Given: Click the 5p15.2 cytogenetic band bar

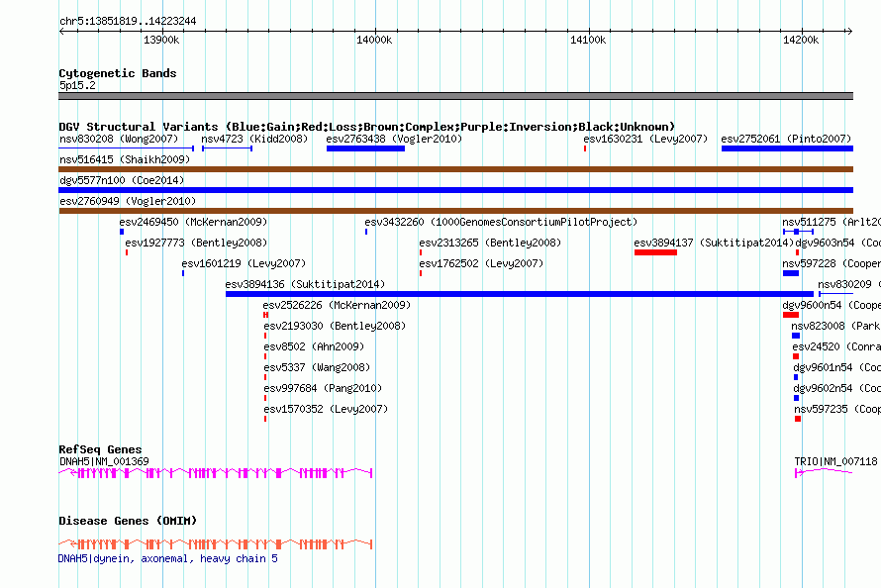Looking at the screenshot, I should (x=455, y=96).
